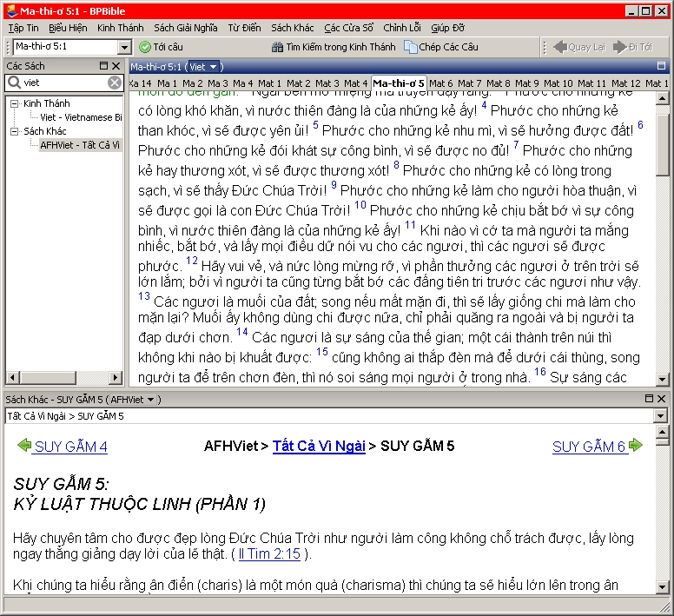The width and height of the screenshot is (674, 616).
Task: Click Chép Các Câu copy verses button
Action: 441,47
